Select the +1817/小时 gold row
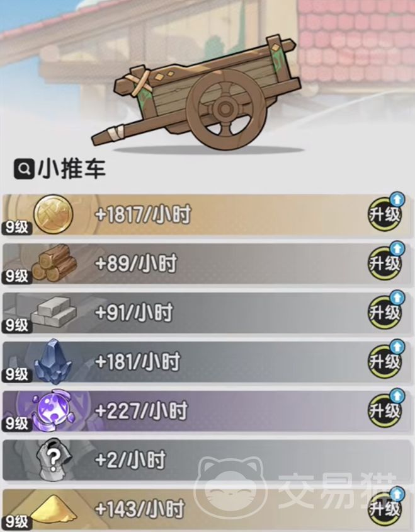This screenshot has width=415, height=532. 207,215
